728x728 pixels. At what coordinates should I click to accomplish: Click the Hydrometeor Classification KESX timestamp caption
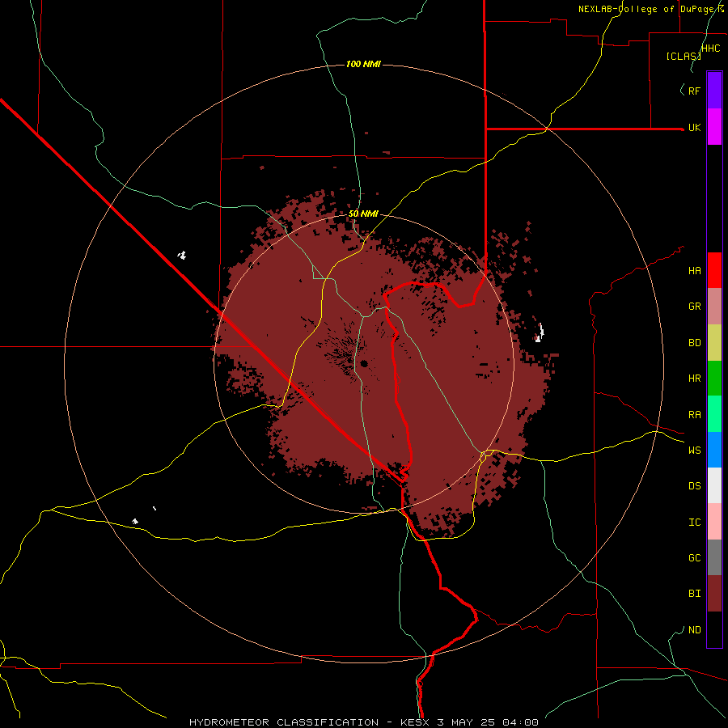pyautogui.click(x=364, y=722)
